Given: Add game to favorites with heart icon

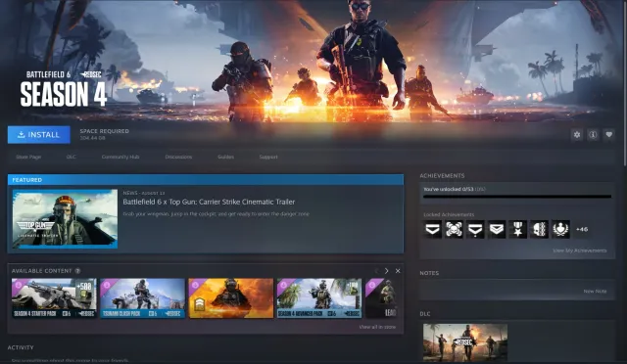Looking at the screenshot, I should click(608, 135).
